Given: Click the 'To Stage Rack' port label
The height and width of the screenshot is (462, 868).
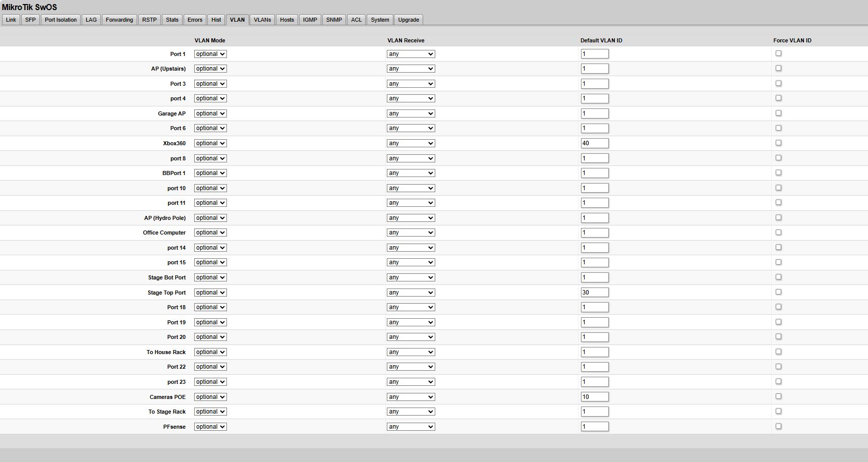Looking at the screenshot, I should click(x=167, y=412).
